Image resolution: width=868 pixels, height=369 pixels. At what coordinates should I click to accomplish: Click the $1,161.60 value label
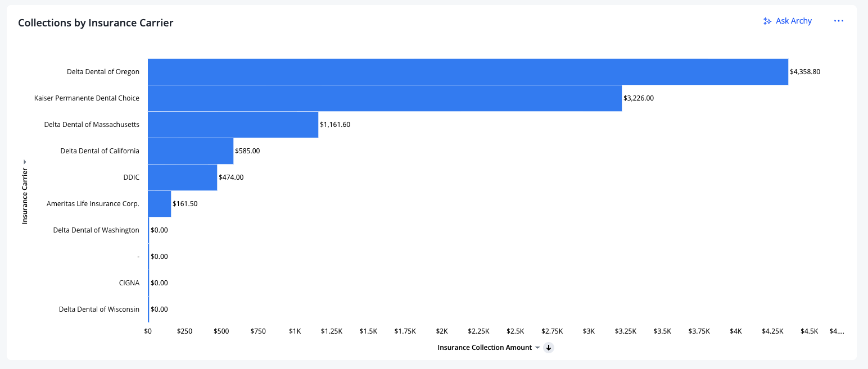(x=335, y=125)
